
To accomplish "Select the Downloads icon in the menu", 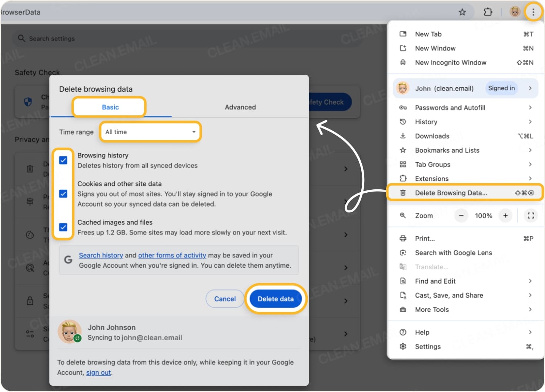I will click(403, 136).
